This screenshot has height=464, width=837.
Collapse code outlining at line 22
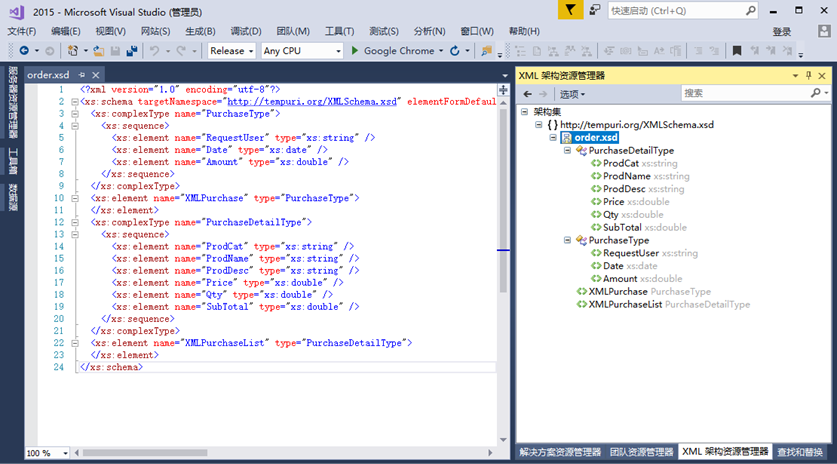click(75, 343)
